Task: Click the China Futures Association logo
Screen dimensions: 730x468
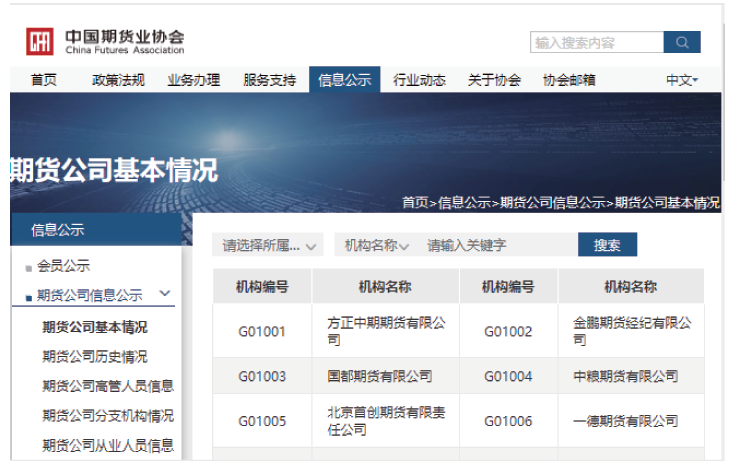Action: 105,41
